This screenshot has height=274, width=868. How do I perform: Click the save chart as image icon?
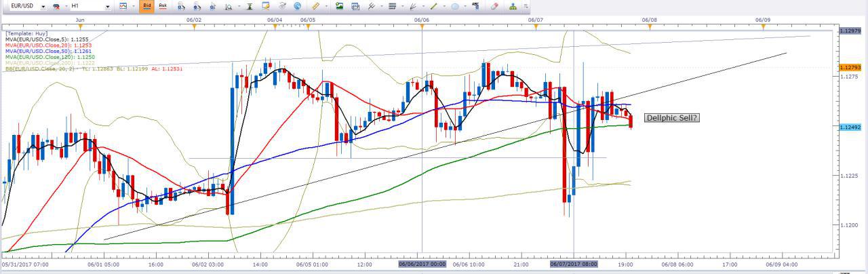(339, 6)
